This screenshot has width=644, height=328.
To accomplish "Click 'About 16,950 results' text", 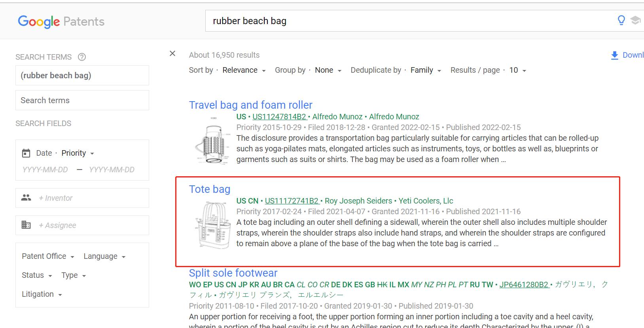I will click(224, 55).
